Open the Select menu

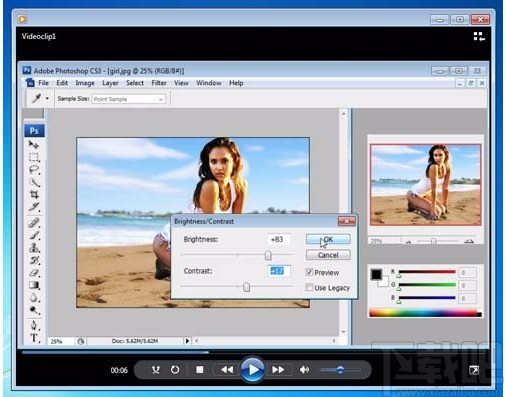[x=135, y=83]
